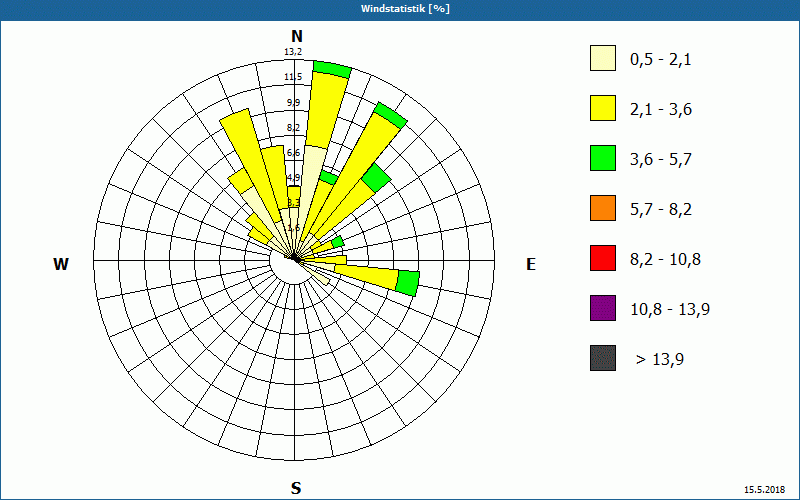Click the radial axis value '13,2'
Image resolution: width=800 pixels, height=500 pixels.
(x=293, y=52)
